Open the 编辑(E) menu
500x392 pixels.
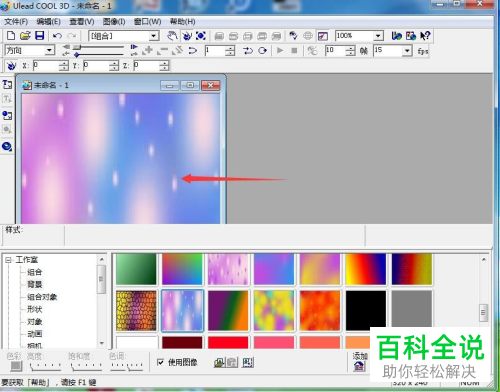48,22
